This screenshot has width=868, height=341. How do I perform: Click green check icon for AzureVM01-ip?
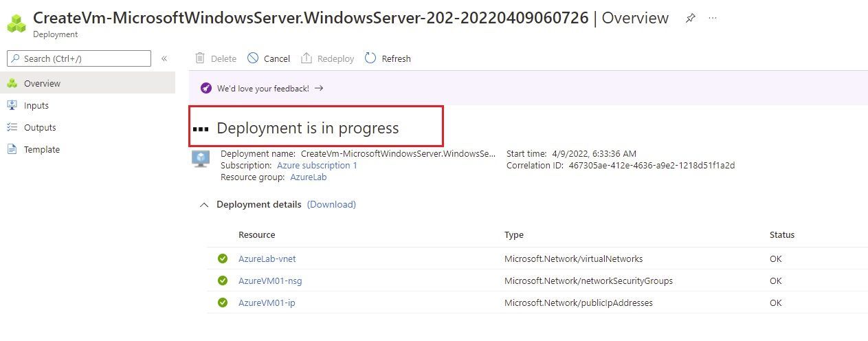223,302
